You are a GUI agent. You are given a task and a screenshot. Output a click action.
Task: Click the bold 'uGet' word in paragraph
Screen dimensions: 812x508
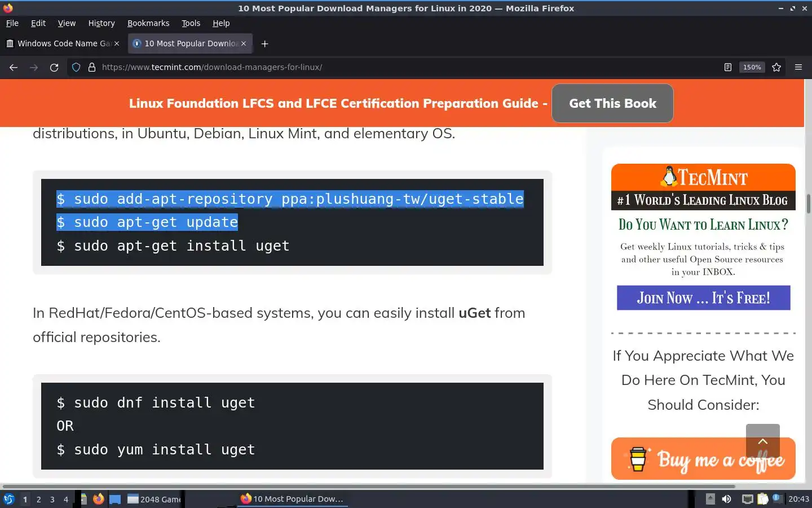pos(474,313)
